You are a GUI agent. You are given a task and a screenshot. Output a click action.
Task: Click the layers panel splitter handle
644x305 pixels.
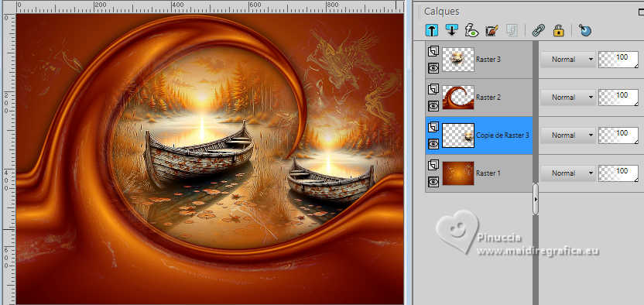coord(536,199)
